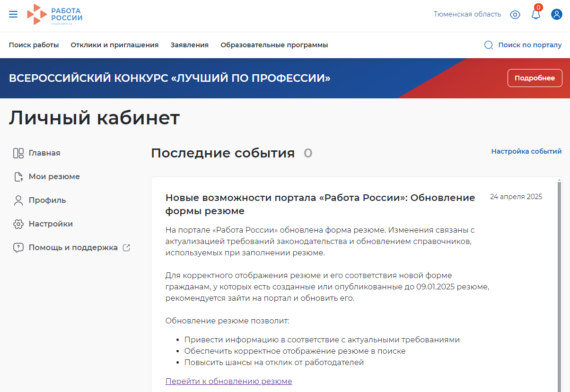This screenshot has width=570, height=392.
Task: Open Образовательные программы menu item
Action: [274, 45]
